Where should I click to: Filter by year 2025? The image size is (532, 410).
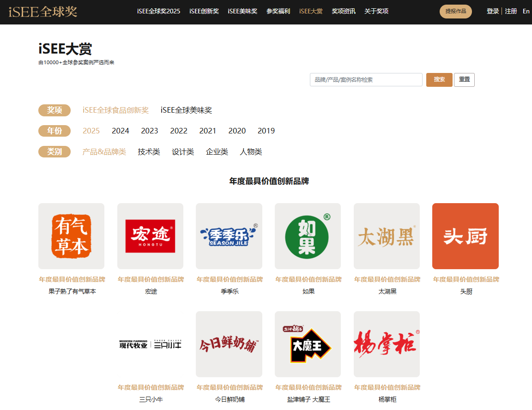coord(91,131)
